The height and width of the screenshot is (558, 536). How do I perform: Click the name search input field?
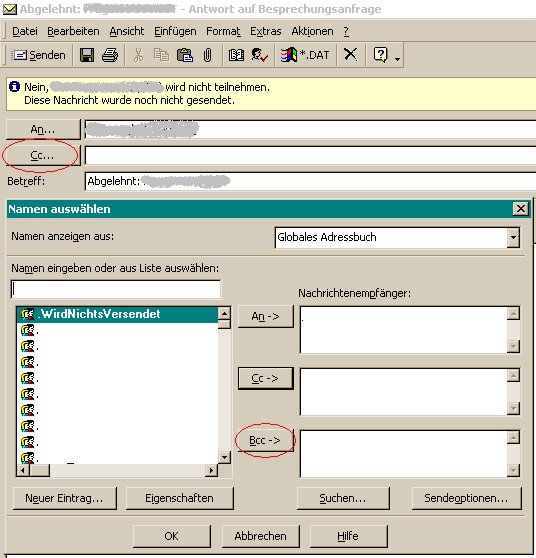tap(116, 289)
